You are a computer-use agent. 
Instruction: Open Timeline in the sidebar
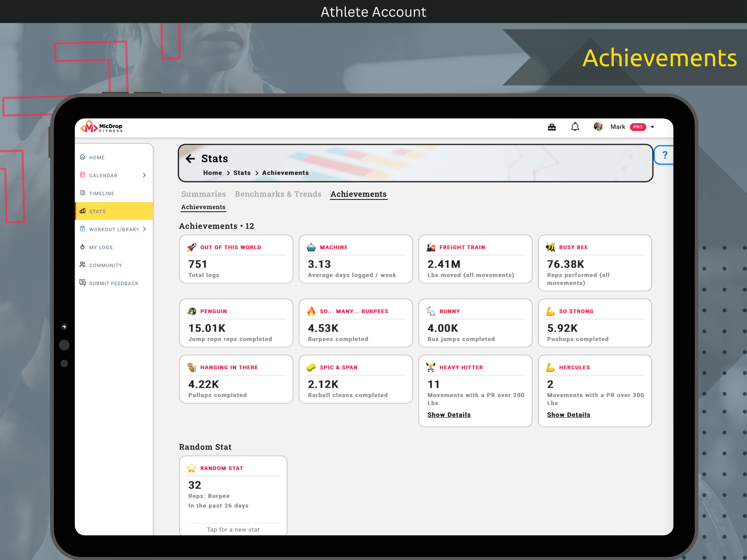click(x=114, y=193)
